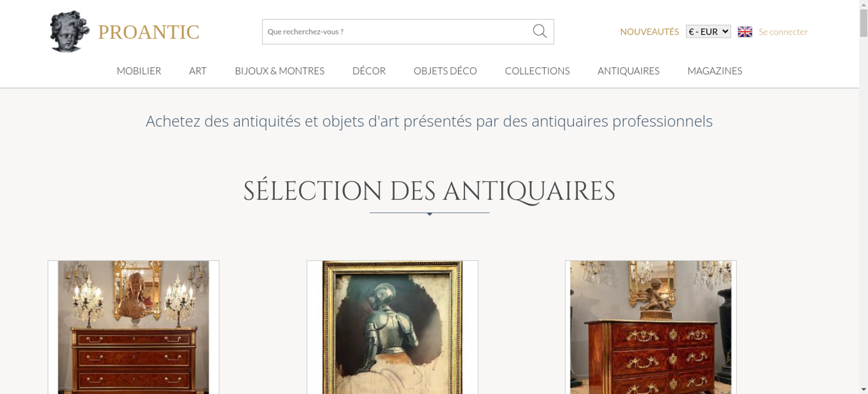Viewport: 868px width, 394px height.
Task: Click the Proantic cherub head logo
Action: (69, 31)
